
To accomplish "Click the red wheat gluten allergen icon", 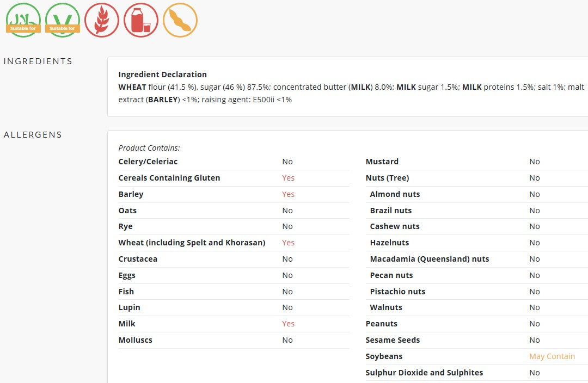I will 102,20.
